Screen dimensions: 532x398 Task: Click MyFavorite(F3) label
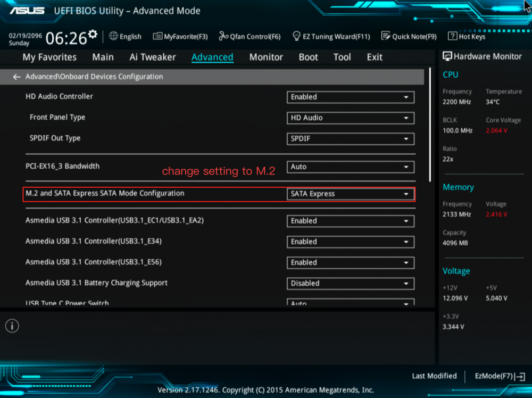pyautogui.click(x=186, y=37)
